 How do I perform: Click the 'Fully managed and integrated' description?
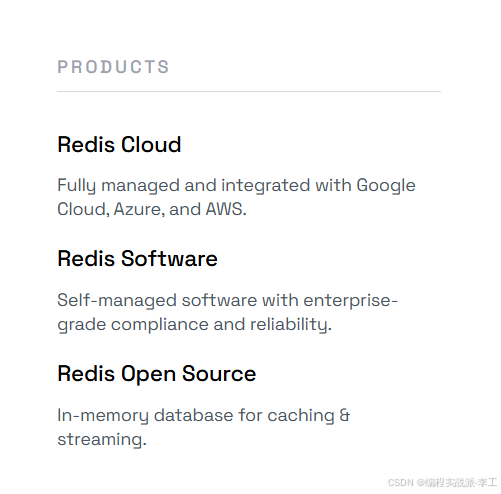click(236, 197)
